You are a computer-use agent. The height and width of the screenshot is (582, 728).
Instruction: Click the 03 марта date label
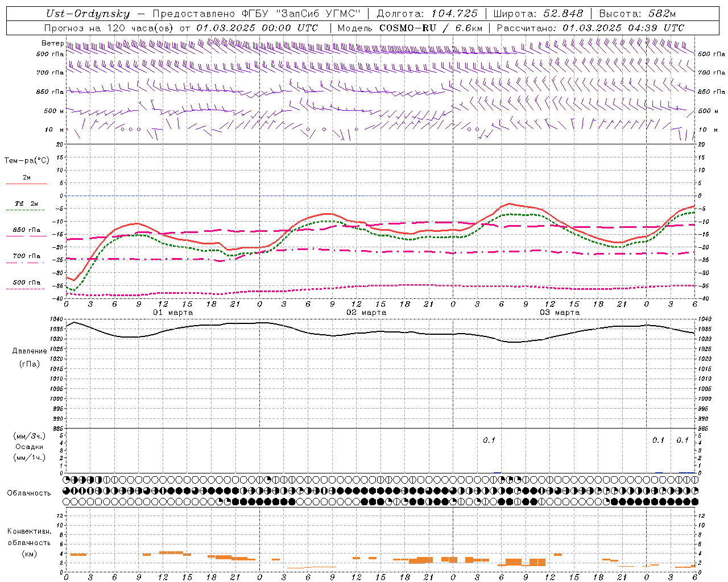[x=560, y=313]
